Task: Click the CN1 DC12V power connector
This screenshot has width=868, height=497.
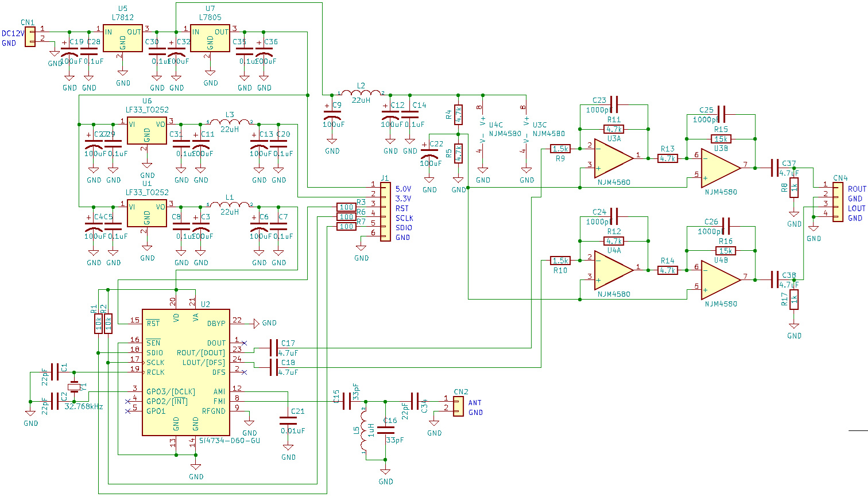Action: (30, 36)
